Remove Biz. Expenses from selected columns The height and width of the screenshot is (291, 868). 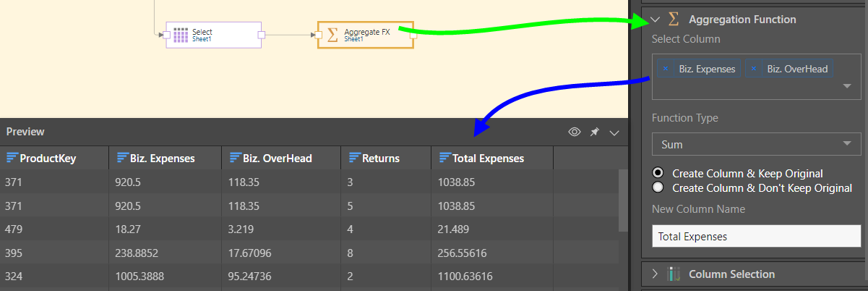click(x=665, y=69)
